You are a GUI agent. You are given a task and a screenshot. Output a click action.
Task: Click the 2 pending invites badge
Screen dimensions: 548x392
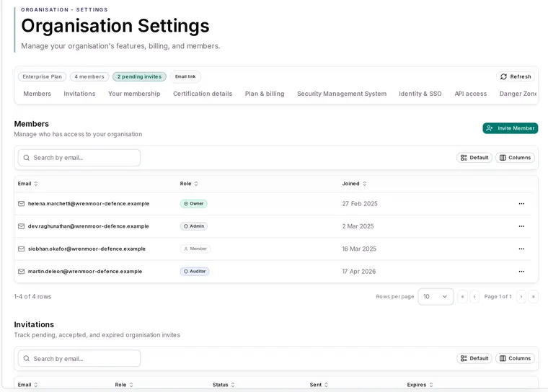pos(139,76)
